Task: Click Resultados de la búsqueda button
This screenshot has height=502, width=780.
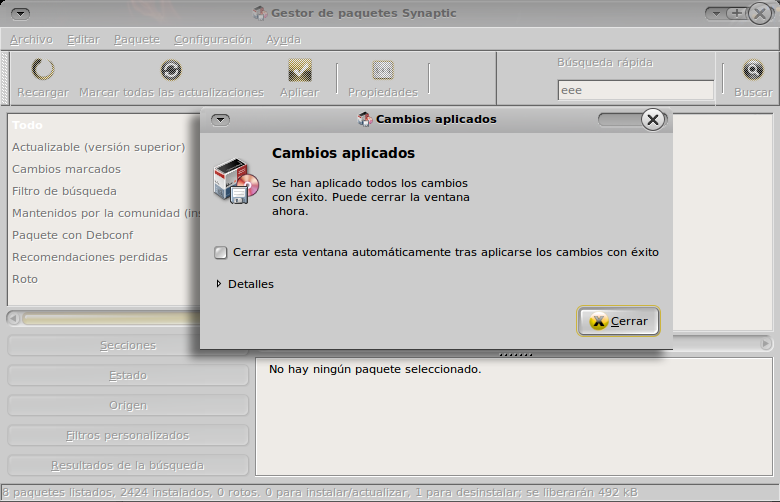Action: point(128,465)
